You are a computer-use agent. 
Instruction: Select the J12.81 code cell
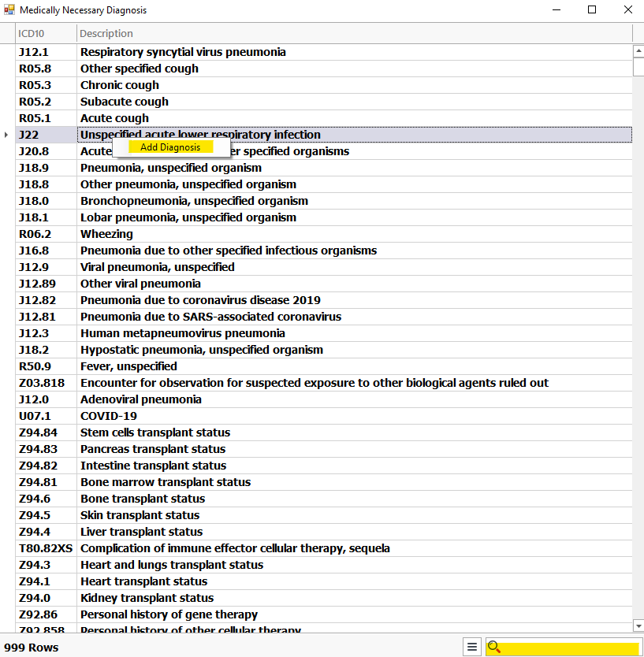tap(47, 317)
